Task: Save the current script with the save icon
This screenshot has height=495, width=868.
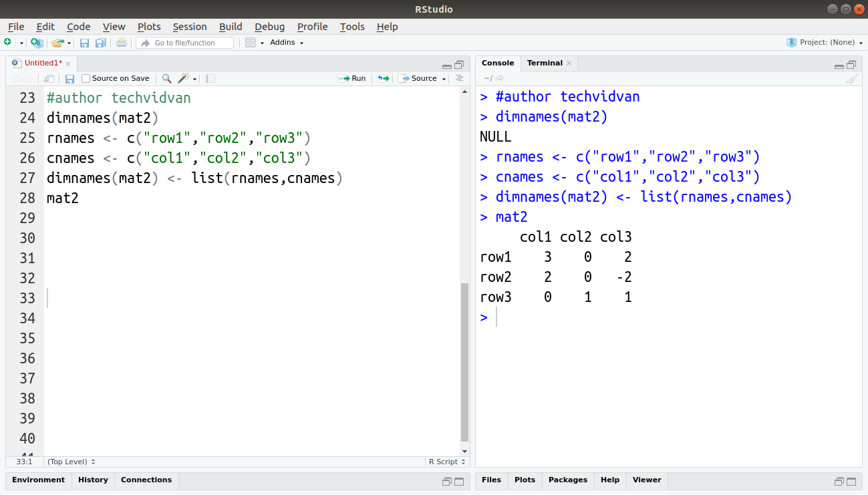Action: [x=84, y=41]
